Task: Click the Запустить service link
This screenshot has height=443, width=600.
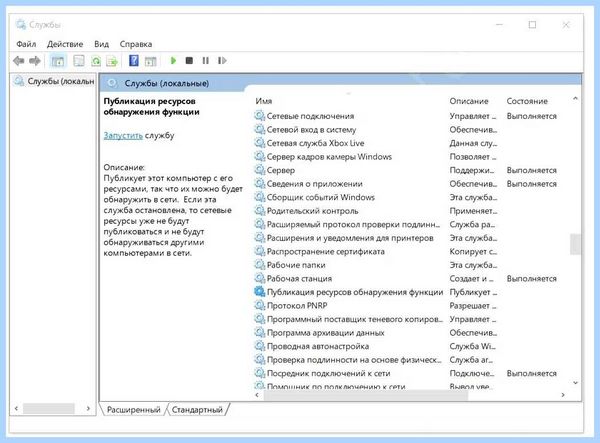Action: 123,135
